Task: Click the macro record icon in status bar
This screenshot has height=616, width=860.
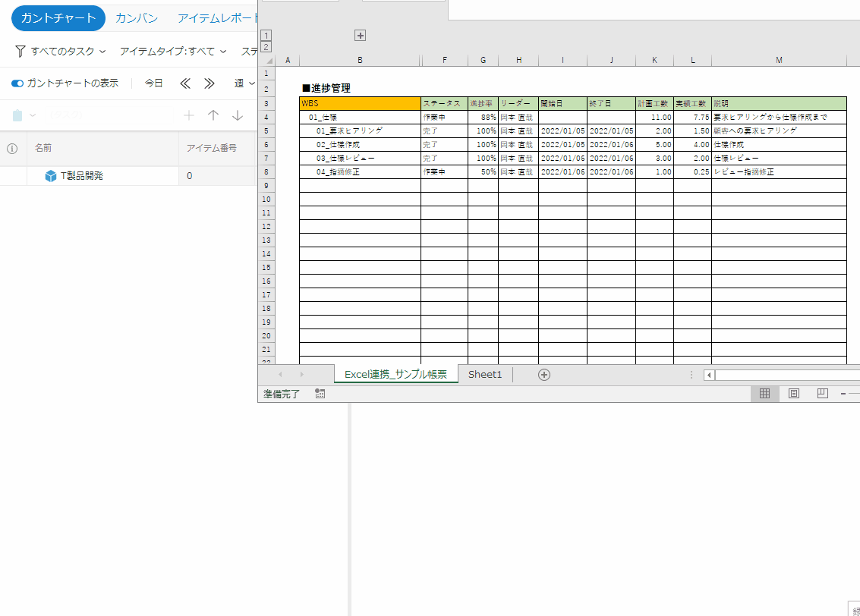Action: coord(320,394)
